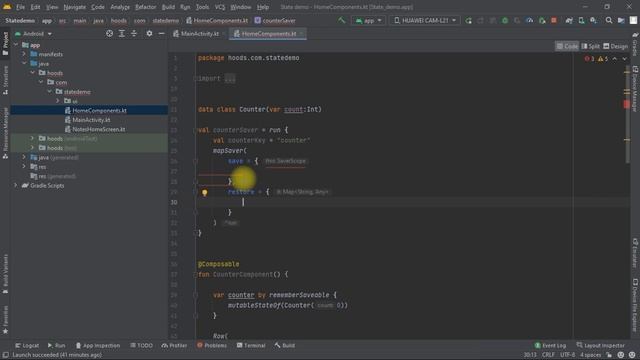This screenshot has width=640, height=360.
Task: Expand the manifests folder
Action: (24, 54)
